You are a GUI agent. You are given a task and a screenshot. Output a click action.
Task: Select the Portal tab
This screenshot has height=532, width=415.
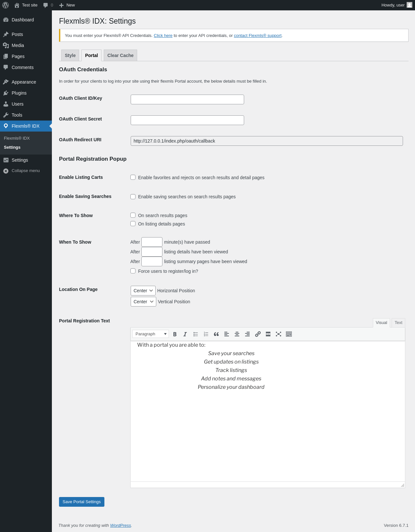click(91, 55)
